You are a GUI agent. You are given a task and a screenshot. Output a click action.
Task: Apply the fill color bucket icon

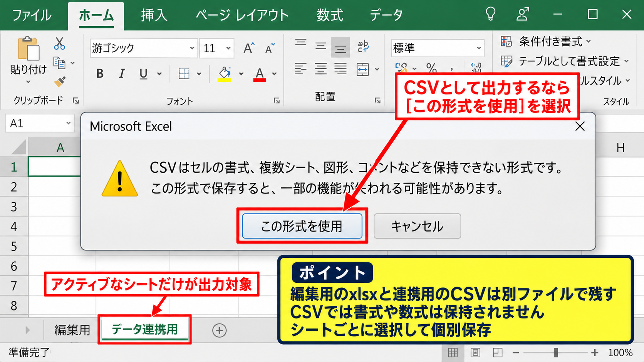225,74
